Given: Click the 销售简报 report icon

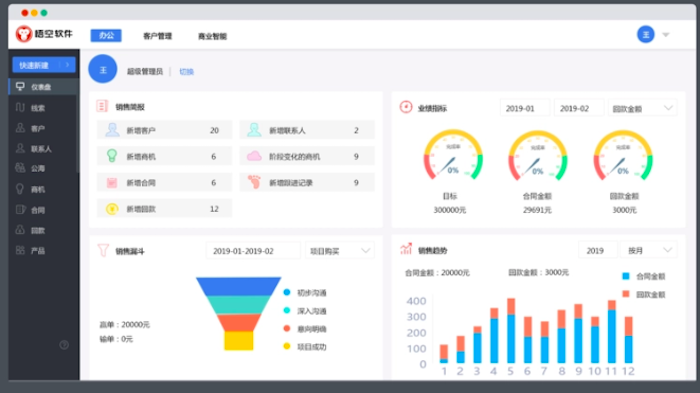Looking at the screenshot, I should [102, 106].
